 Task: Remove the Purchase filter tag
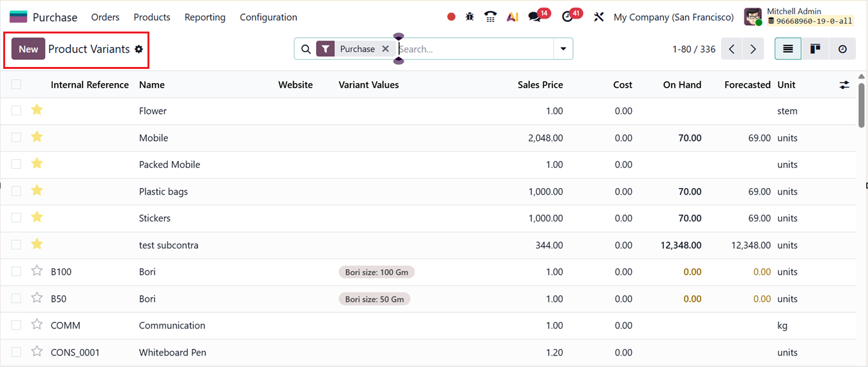pyautogui.click(x=385, y=49)
